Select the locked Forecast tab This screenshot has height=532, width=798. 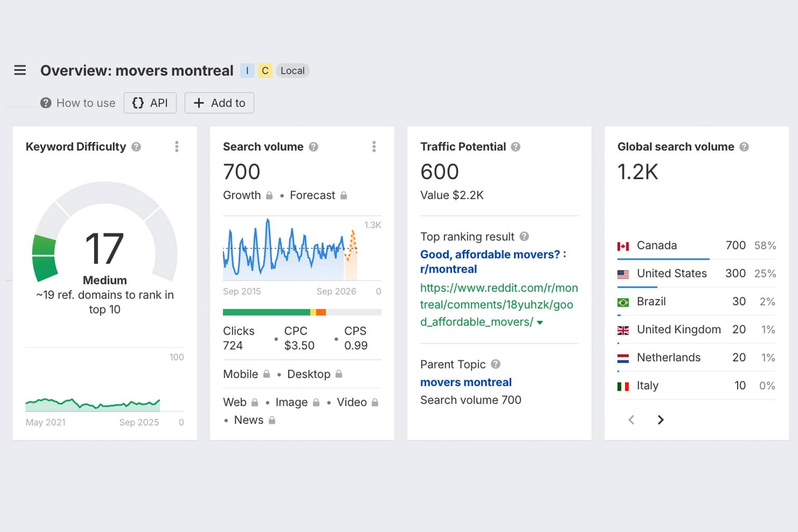[318, 195]
